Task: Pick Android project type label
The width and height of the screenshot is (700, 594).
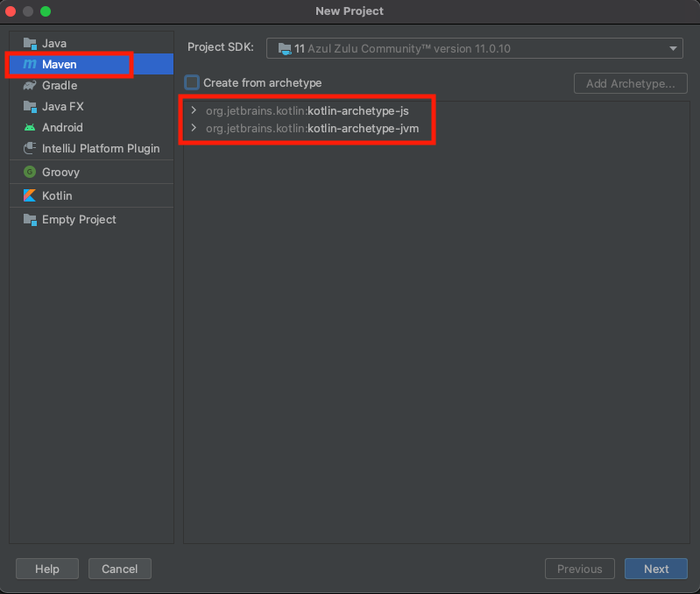Action: tap(62, 127)
